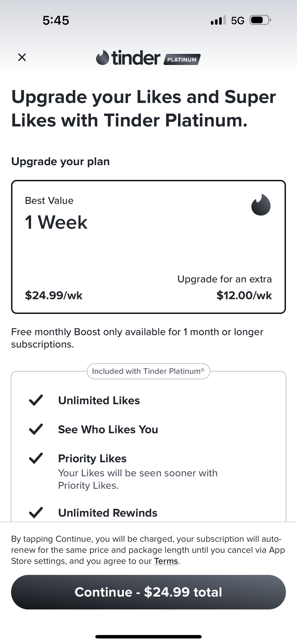Tap the Unlimited Rewinds checkmark
Screen dimensions: 297x644
tap(36, 512)
